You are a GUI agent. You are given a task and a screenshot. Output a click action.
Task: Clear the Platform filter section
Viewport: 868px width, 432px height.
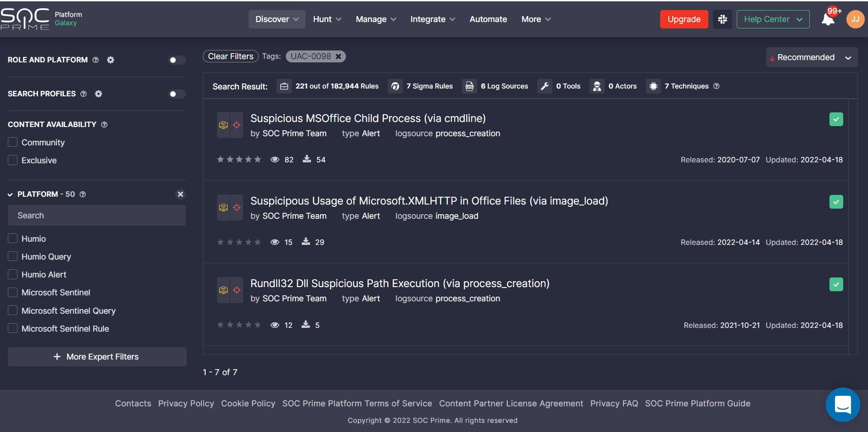click(180, 194)
